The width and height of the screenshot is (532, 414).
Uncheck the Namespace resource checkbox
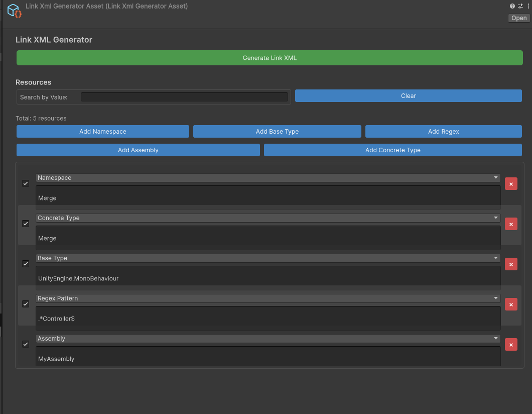tap(26, 183)
